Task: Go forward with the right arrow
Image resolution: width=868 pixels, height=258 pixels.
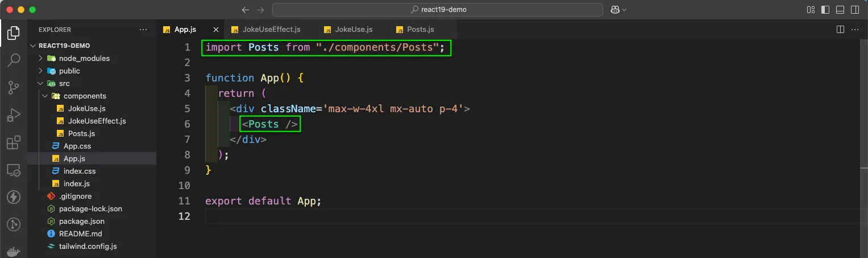Action: pos(261,10)
